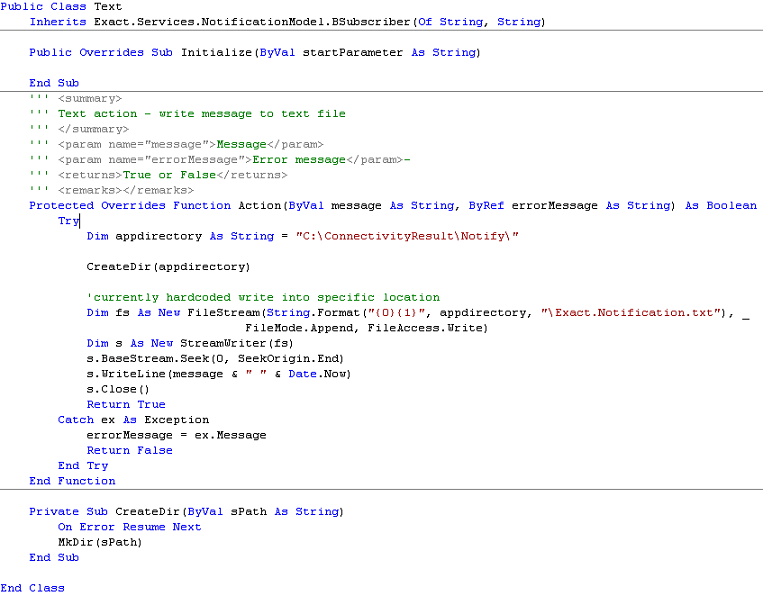
Task: Click the 'CreateDir(appdirectory)' call line
Action: pos(168,267)
